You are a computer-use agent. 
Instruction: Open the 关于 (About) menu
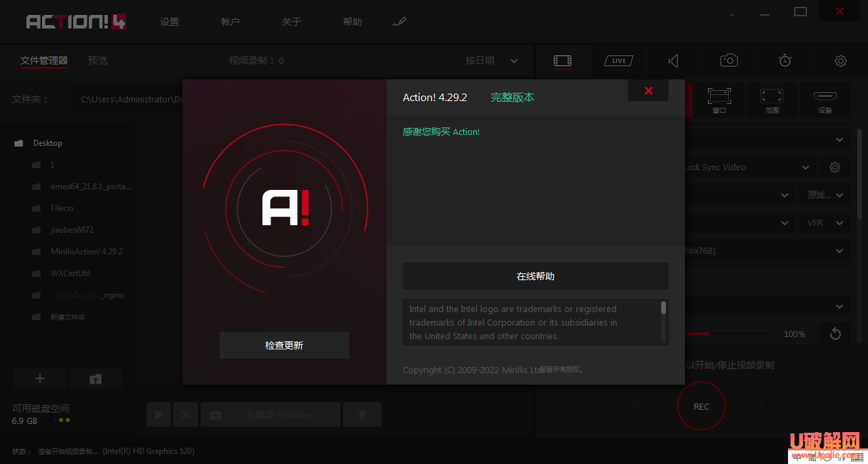point(291,22)
